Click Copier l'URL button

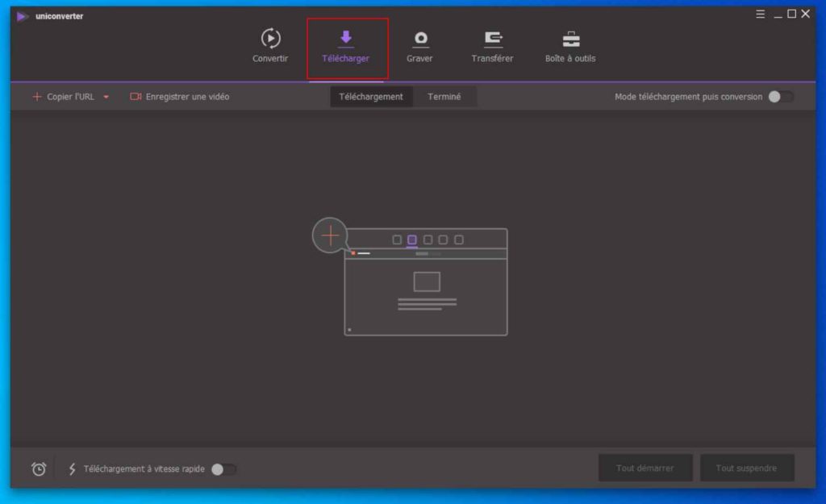pos(64,97)
